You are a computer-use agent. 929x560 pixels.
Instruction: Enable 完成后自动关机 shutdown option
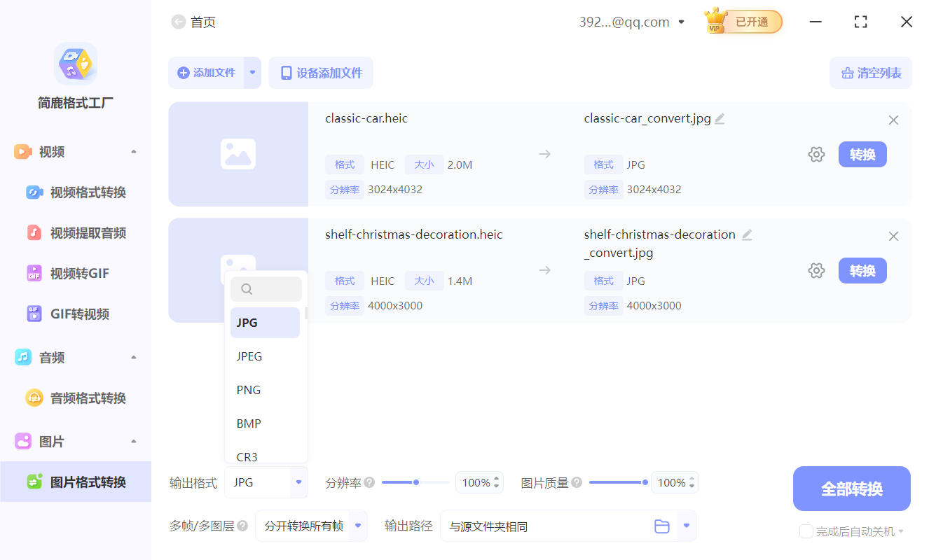point(806,531)
